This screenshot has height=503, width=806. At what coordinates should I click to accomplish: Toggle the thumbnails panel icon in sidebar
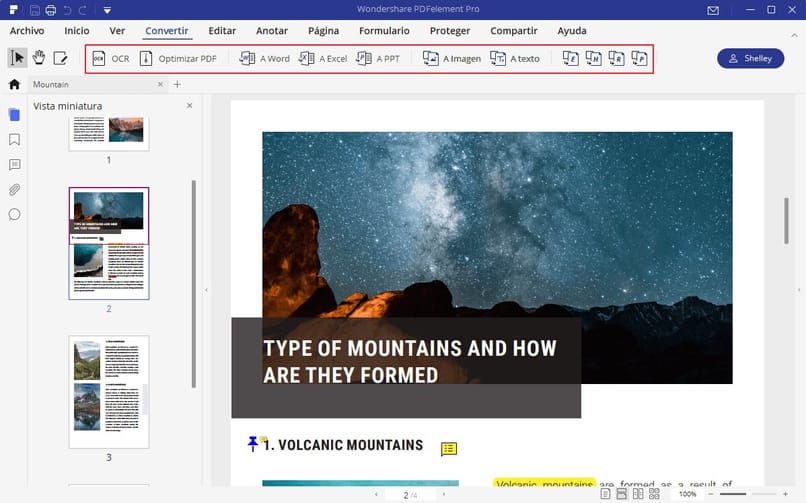[14, 115]
